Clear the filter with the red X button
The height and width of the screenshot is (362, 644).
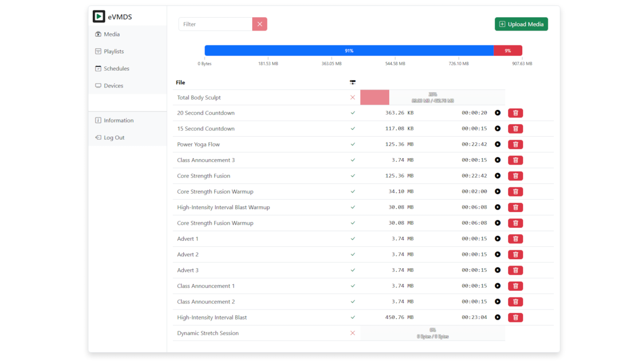pyautogui.click(x=260, y=24)
